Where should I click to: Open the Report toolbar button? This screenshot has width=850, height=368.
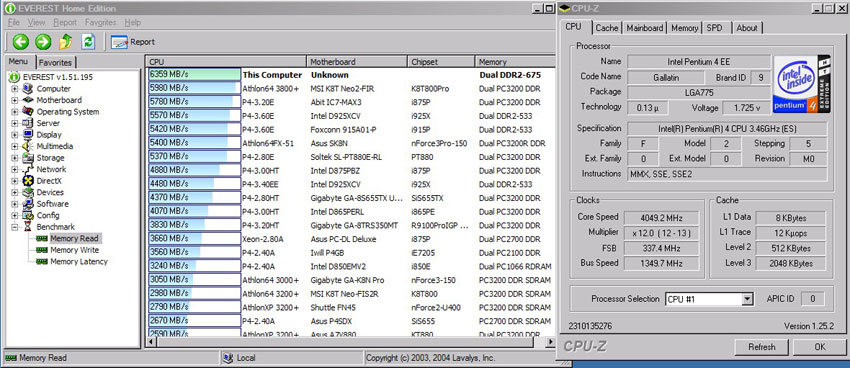133,42
